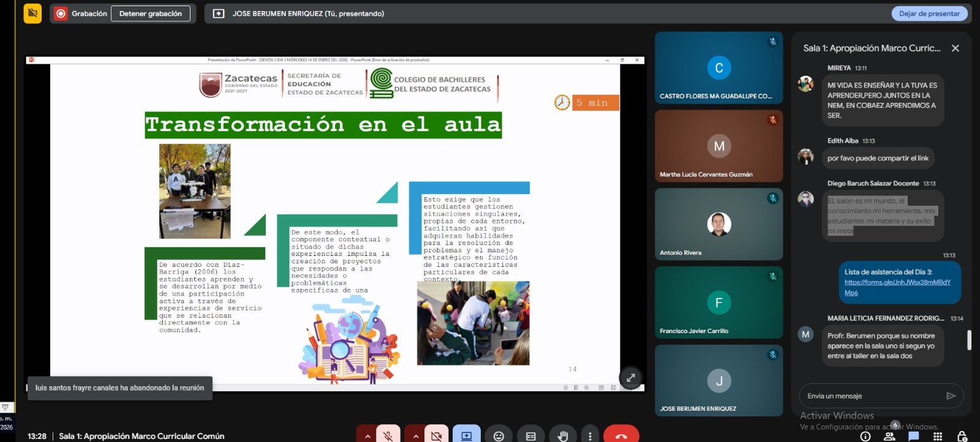The width and height of the screenshot is (980, 442).
Task: Open the attendance forms link in chat
Action: click(x=897, y=282)
